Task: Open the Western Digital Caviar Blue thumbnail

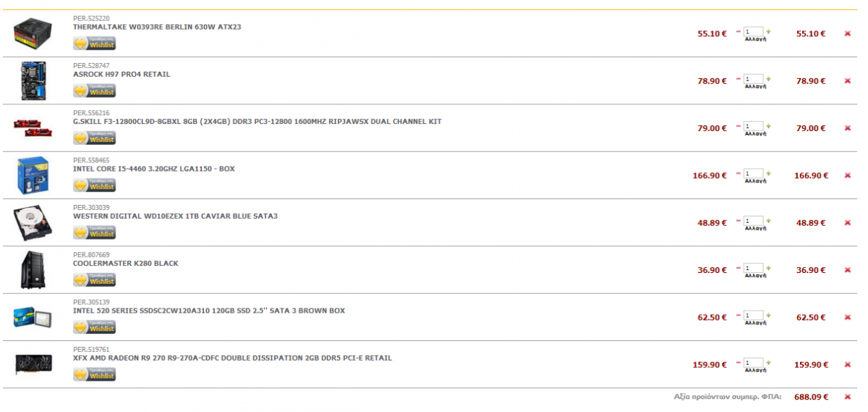Action: (33, 222)
